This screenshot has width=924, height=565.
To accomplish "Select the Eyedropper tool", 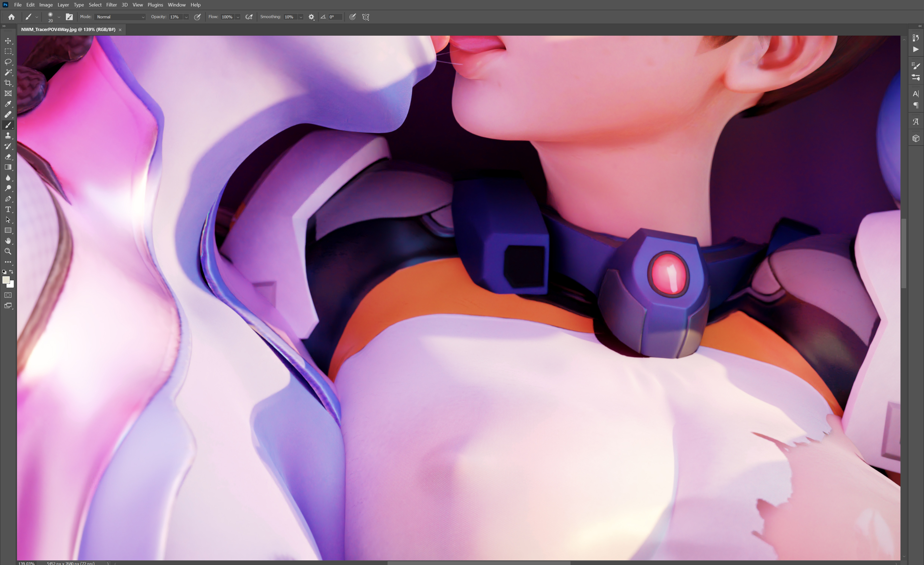I will 8,104.
